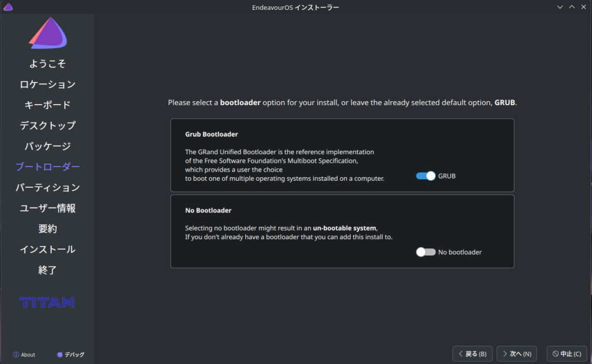Maximize the installer window
The height and width of the screenshot is (364, 592).
(572, 7)
